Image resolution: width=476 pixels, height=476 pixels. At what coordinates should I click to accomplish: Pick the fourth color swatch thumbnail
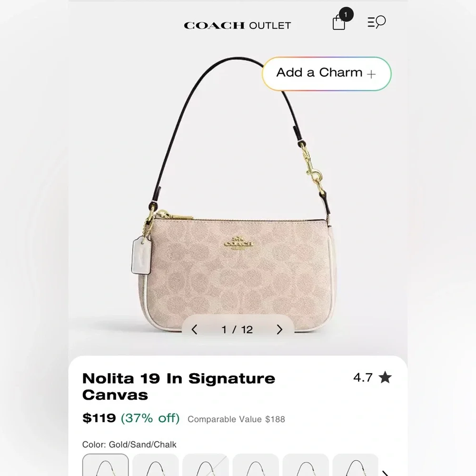(x=256, y=465)
